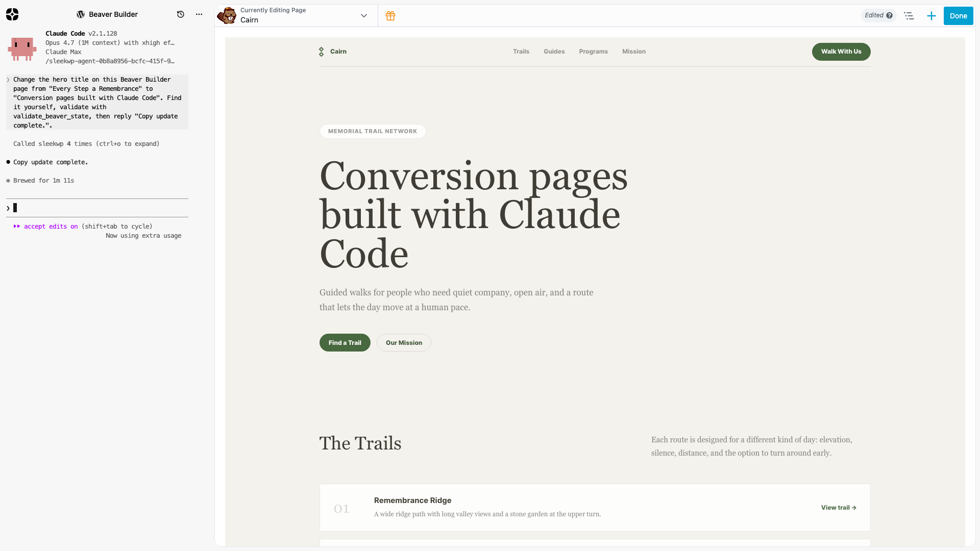Click the Copy update complete. reply line
Screen dimensions: 980x551
click(x=51, y=162)
